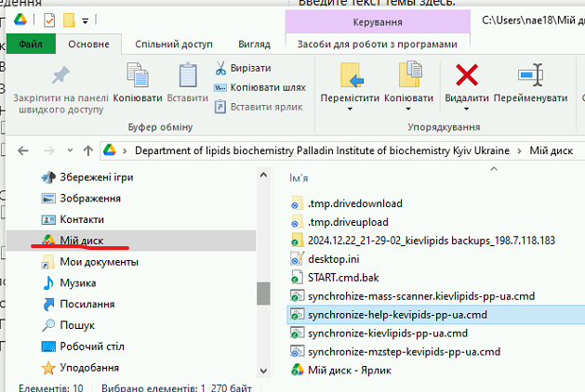Open the Видалити dropdown arrow
The image size is (585, 392).
point(466,110)
